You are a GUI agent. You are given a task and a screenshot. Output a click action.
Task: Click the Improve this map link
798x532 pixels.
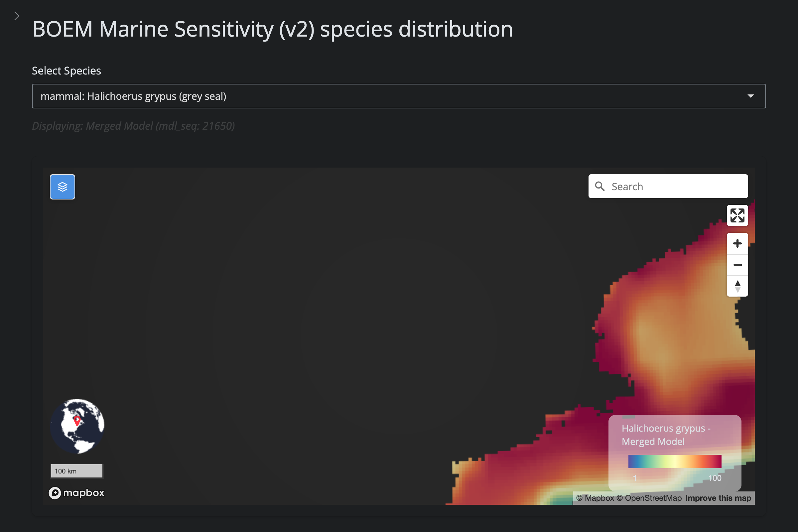pos(718,498)
